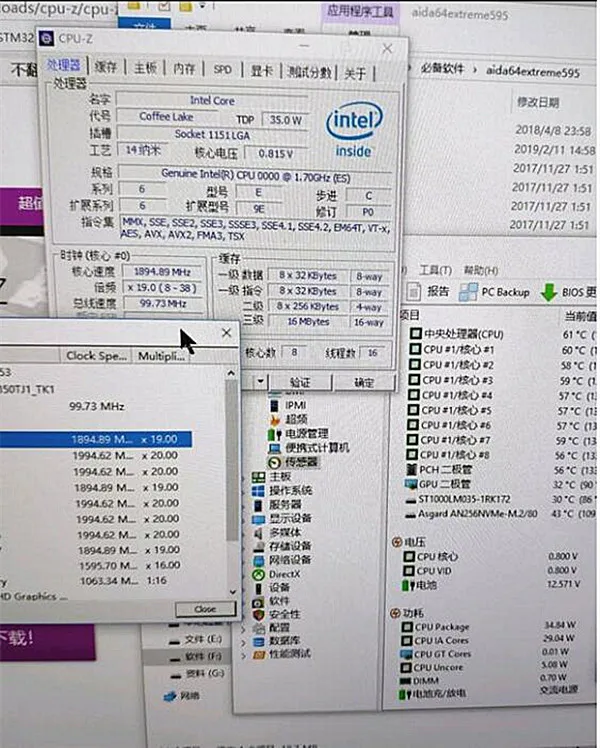The width and height of the screenshot is (600, 748).
Task: Select the 处理器 tab in CPU-Z
Action: tap(63, 65)
